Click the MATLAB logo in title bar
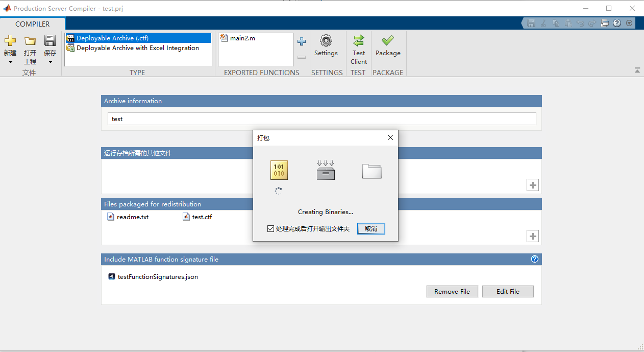The image size is (644, 352). [7, 8]
